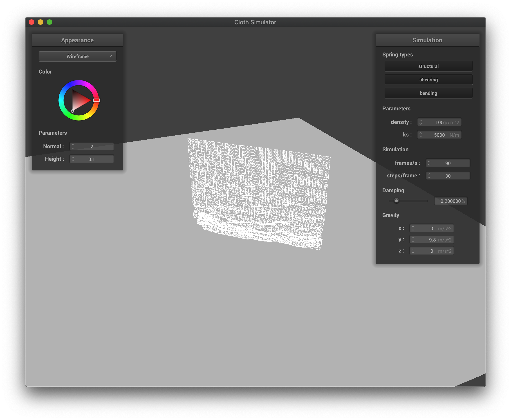Click the frames/s stepper arrows

[429, 163]
